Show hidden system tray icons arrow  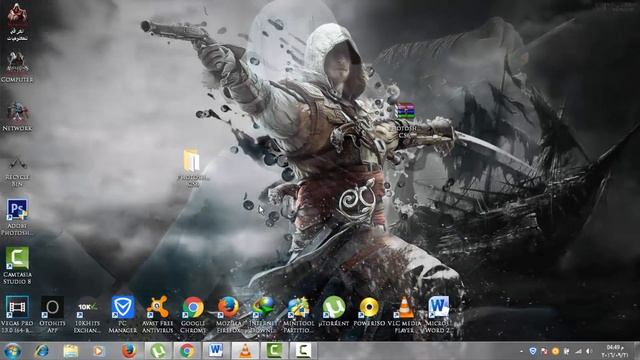[521, 351]
